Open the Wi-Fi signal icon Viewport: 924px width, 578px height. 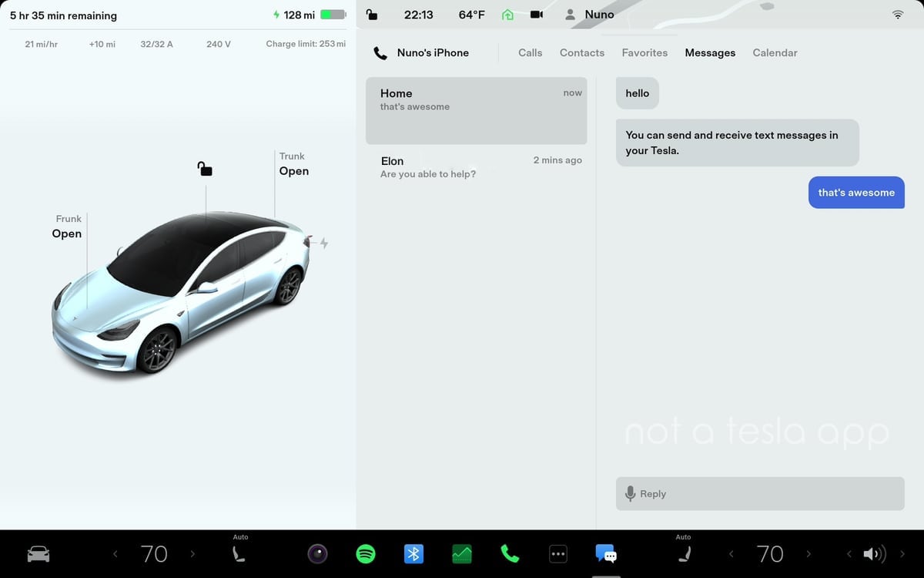pyautogui.click(x=898, y=15)
